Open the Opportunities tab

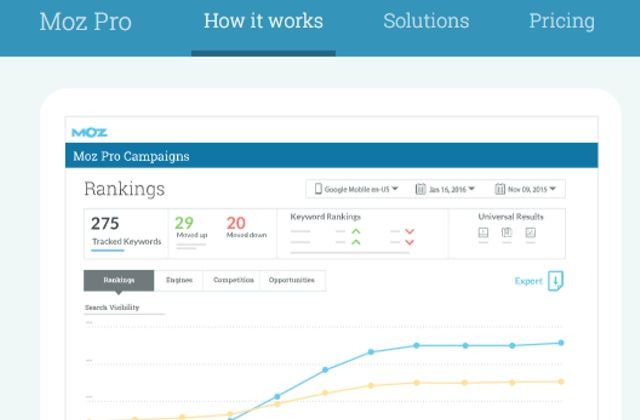292,281
